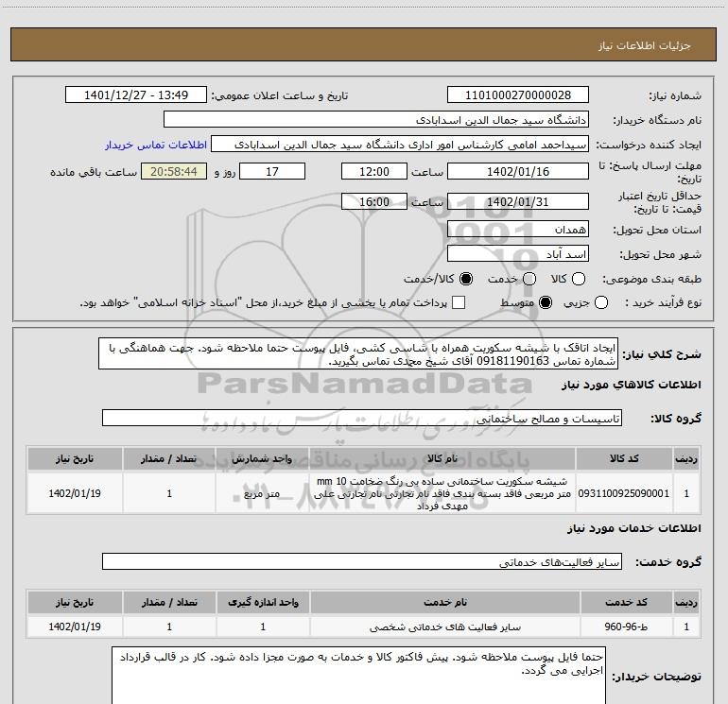Click the کد کالا column header
This screenshot has width=728, height=704.
coord(624,458)
